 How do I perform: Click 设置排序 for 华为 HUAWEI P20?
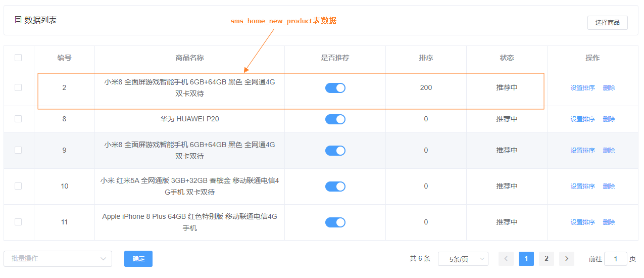(x=582, y=119)
